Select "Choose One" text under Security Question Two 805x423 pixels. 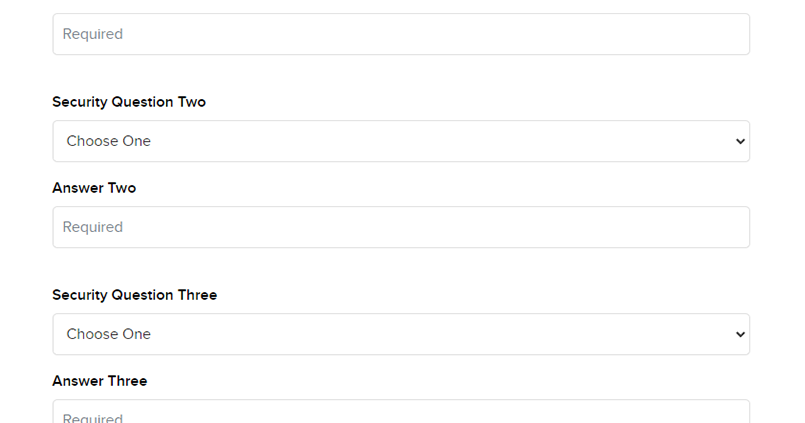point(109,141)
